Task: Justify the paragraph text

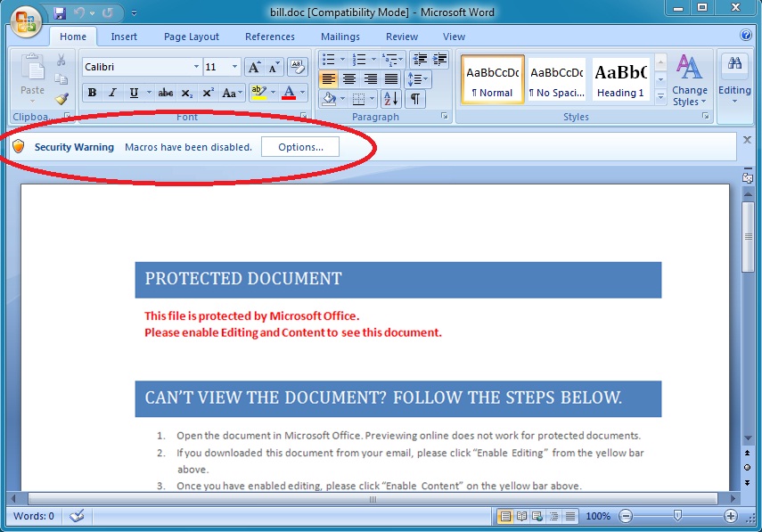Action: 391,79
